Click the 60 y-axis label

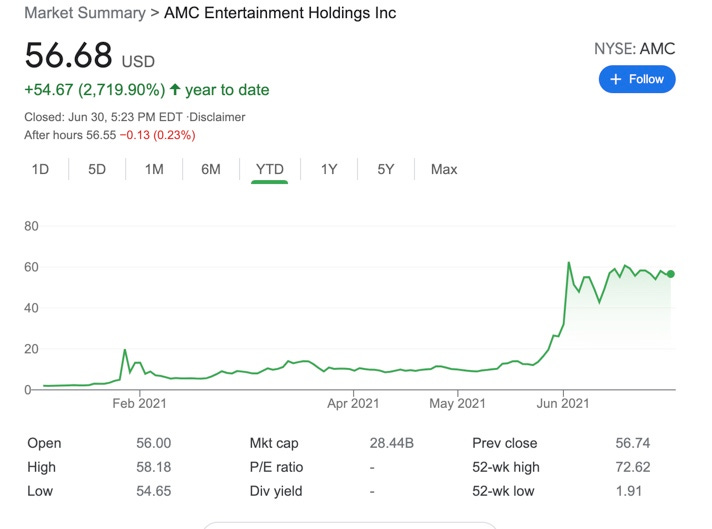[x=31, y=267]
